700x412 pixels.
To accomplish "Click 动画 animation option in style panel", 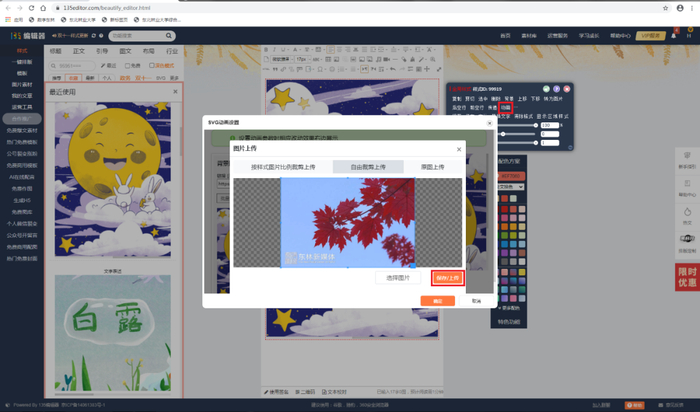I will pyautogui.click(x=505, y=108).
